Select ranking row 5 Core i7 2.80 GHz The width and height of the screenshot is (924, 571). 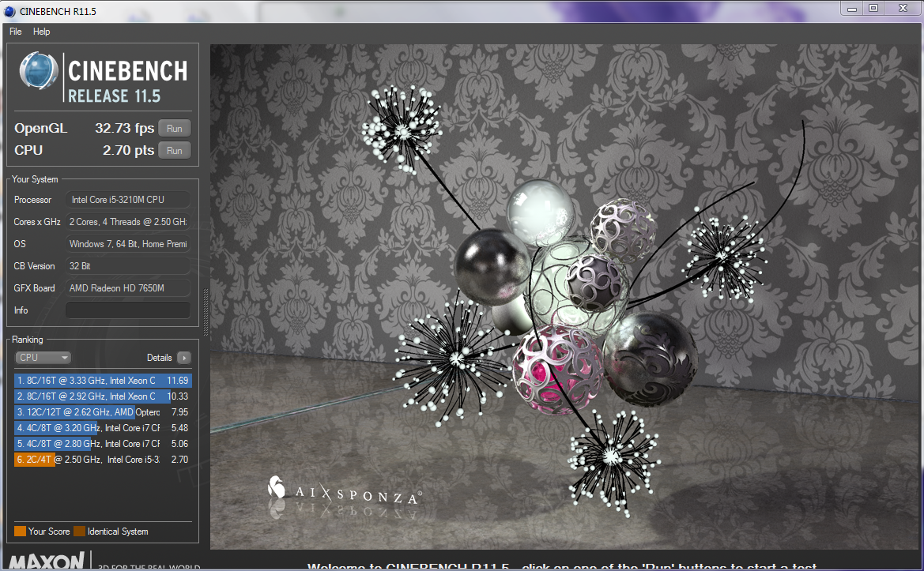click(x=103, y=444)
